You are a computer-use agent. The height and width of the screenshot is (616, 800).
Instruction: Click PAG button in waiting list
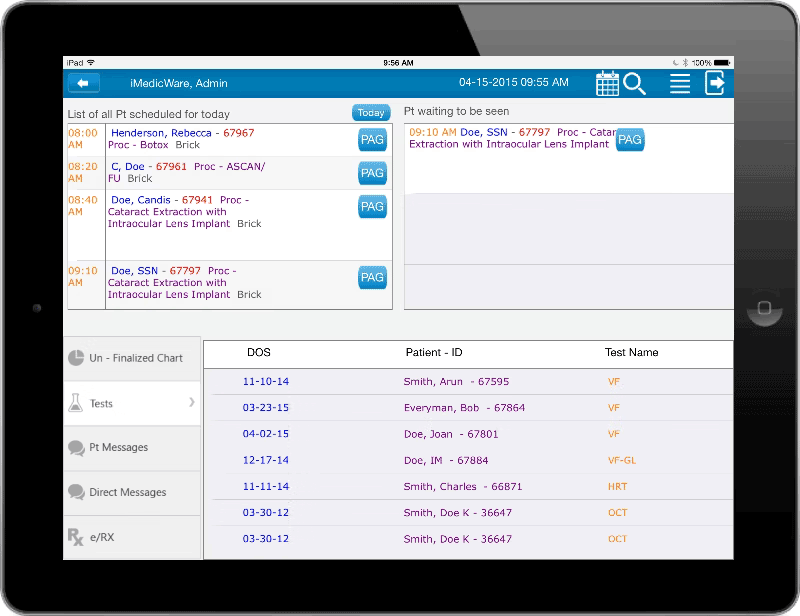point(630,140)
